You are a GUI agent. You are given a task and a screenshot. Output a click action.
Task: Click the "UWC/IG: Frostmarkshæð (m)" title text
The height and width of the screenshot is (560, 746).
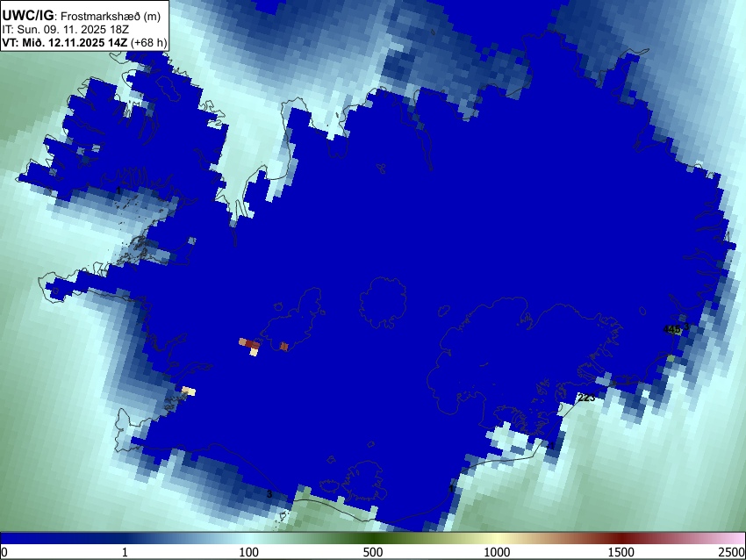pyautogui.click(x=82, y=16)
